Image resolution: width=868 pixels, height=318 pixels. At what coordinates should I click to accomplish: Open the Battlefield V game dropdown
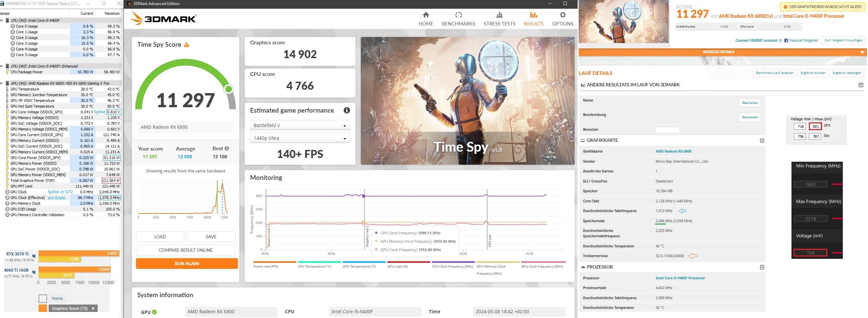(300, 125)
